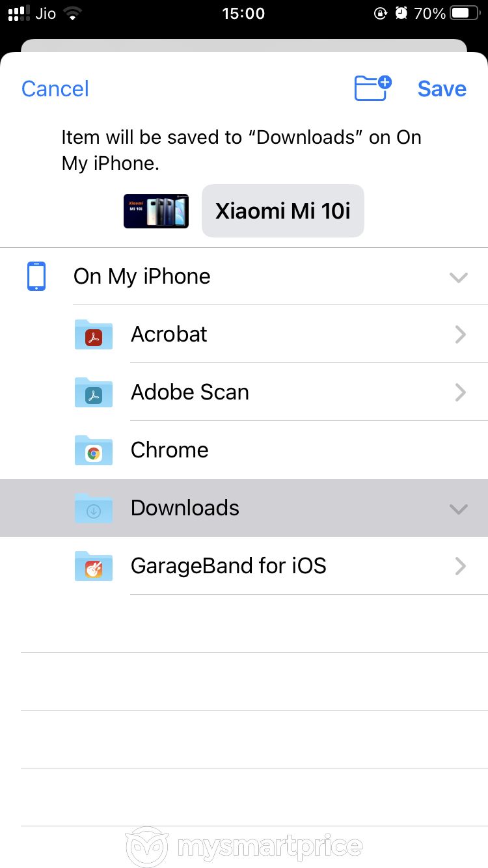Tap the GarageBand folder icon
Image resolution: width=488 pixels, height=868 pixels.
click(x=94, y=566)
